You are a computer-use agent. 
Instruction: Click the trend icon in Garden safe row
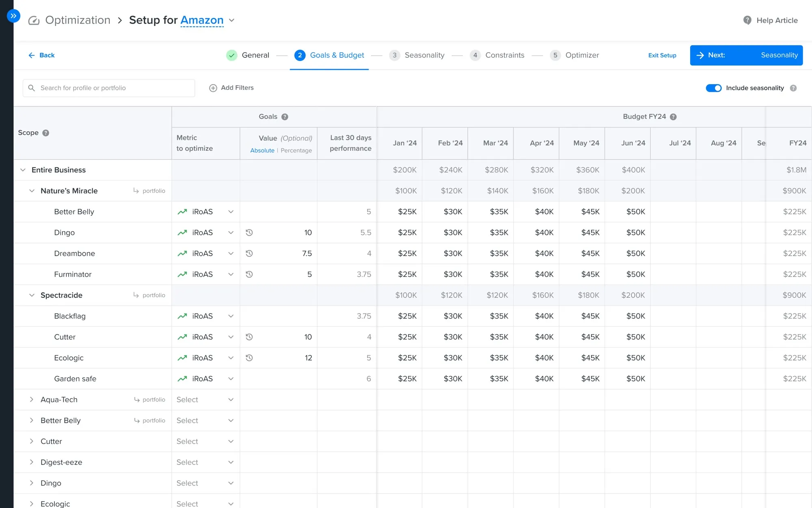[x=182, y=379]
